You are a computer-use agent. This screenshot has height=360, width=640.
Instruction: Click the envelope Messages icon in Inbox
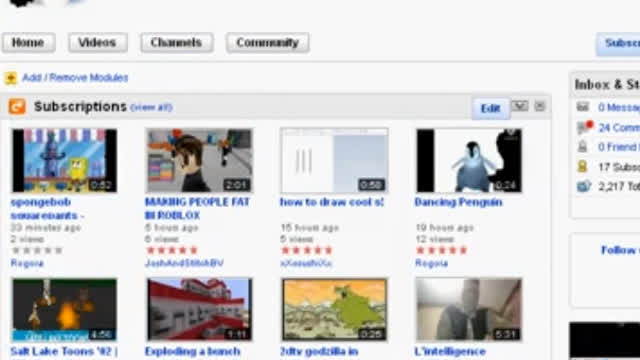point(583,107)
